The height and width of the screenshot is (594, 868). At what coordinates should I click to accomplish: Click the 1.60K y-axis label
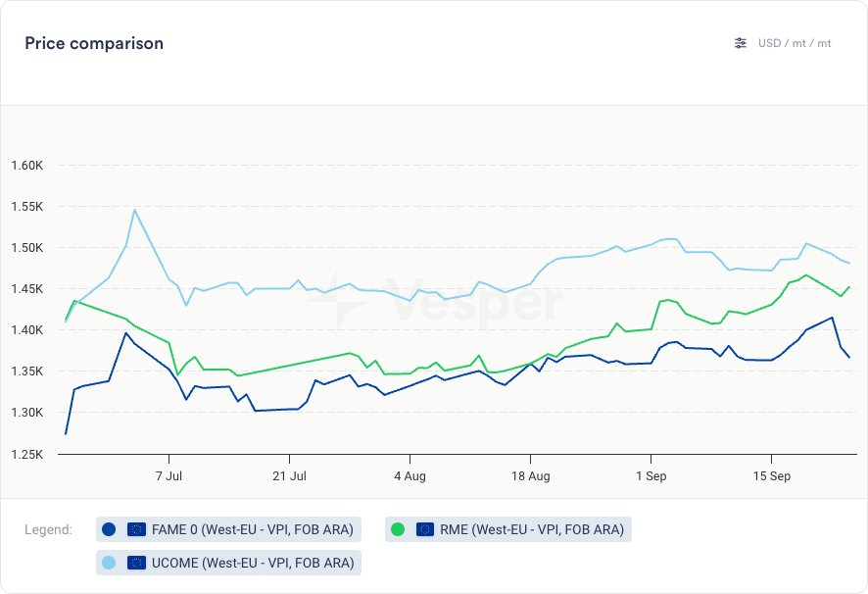[x=27, y=165]
